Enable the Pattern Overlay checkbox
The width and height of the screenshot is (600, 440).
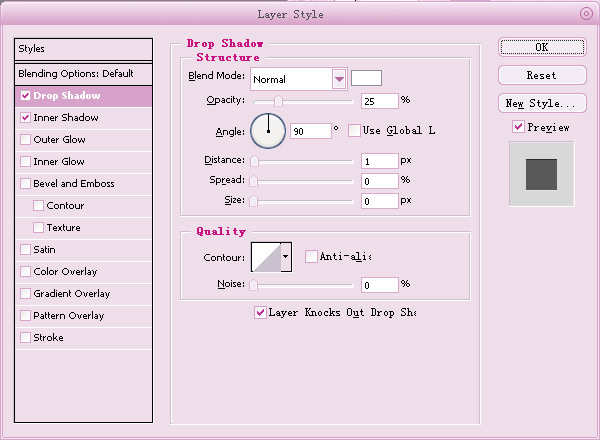25,315
